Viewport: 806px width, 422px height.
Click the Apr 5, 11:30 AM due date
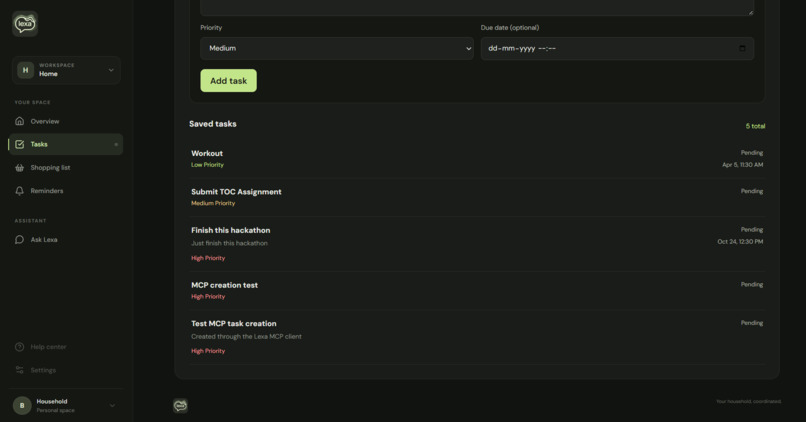742,165
